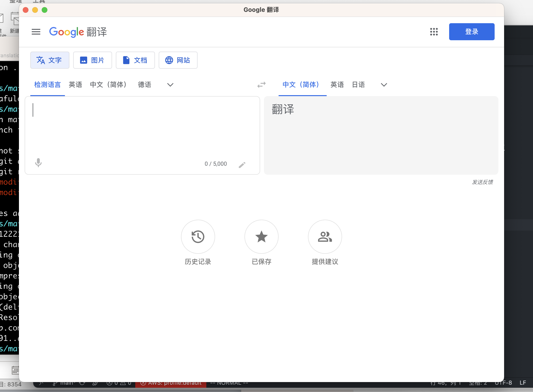533x392 pixels.
Task: Click inside the source text input area
Action: tap(142, 128)
